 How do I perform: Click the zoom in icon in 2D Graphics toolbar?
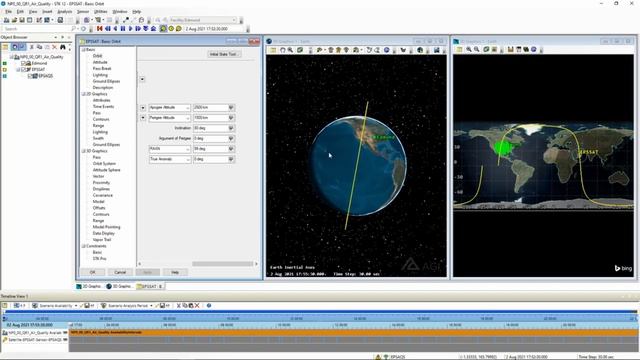(469, 49)
